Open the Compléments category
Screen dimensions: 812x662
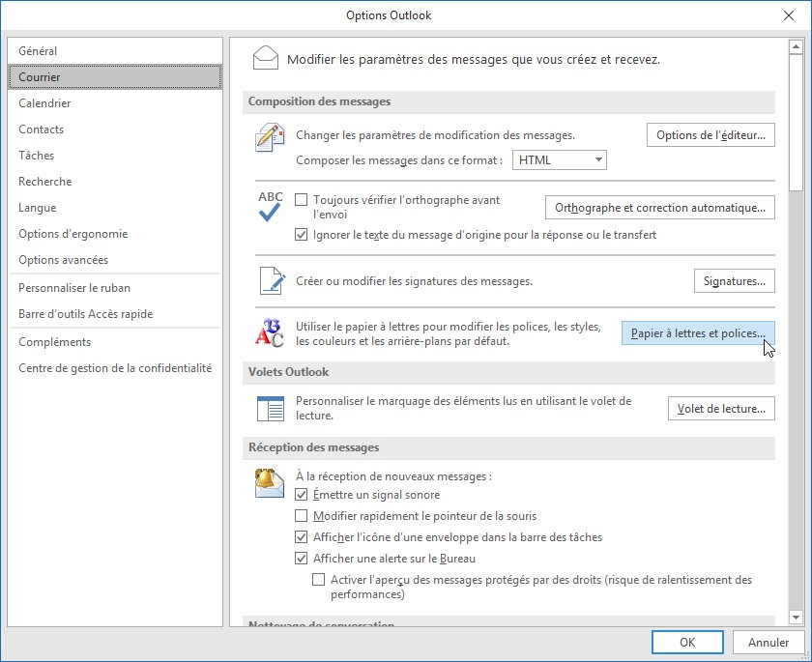[115, 341]
